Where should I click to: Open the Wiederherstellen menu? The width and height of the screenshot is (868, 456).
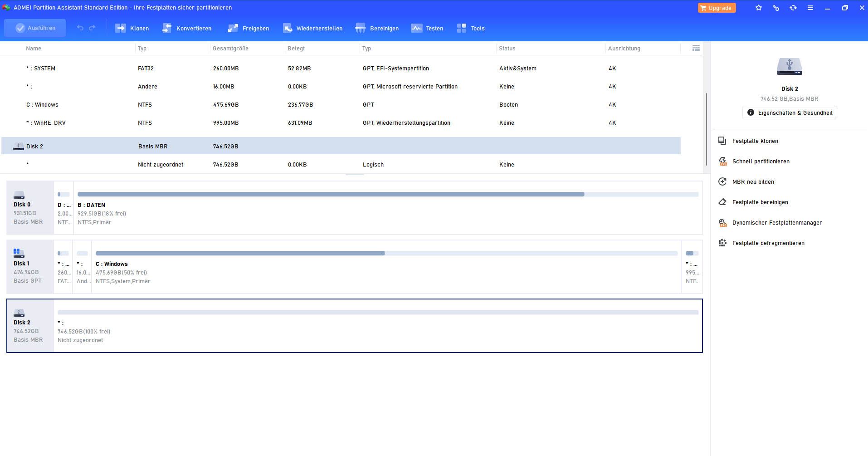pyautogui.click(x=312, y=28)
